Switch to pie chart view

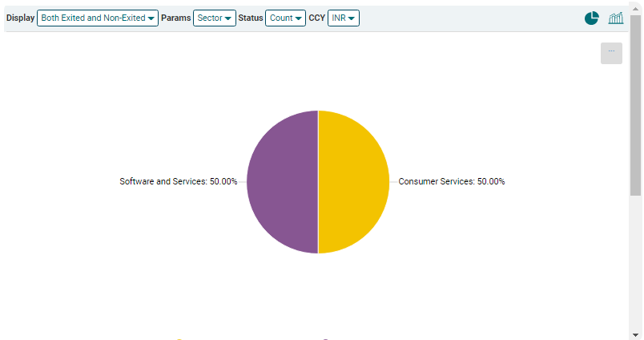(x=591, y=18)
